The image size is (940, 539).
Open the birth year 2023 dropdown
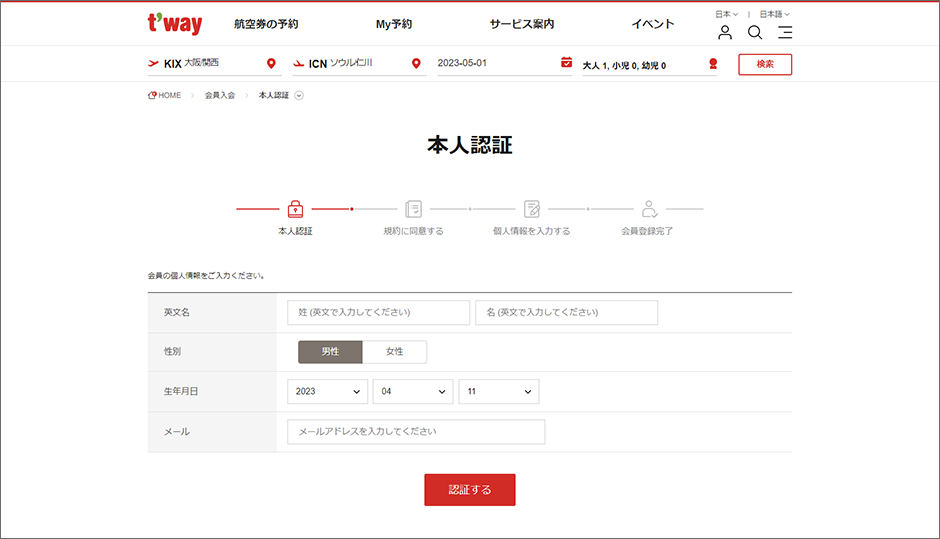coord(327,392)
